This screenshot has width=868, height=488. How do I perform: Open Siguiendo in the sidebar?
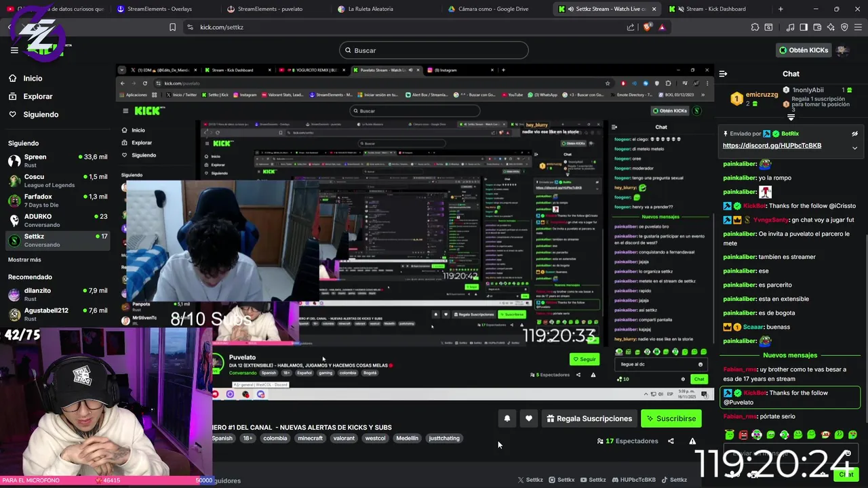33,115
